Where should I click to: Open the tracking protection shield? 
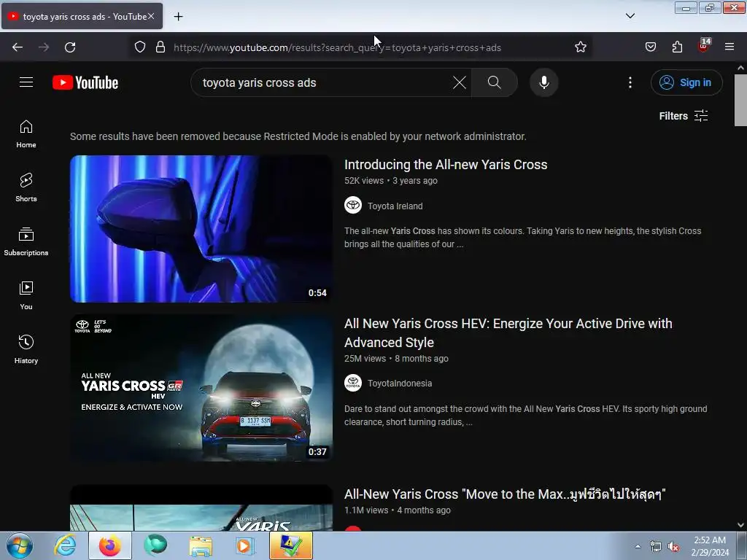click(140, 47)
